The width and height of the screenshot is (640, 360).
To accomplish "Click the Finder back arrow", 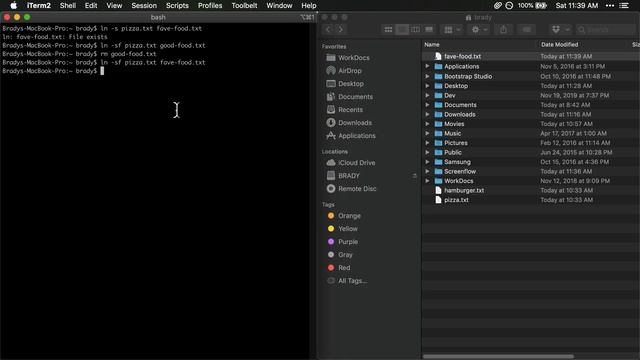I will coord(328,29).
